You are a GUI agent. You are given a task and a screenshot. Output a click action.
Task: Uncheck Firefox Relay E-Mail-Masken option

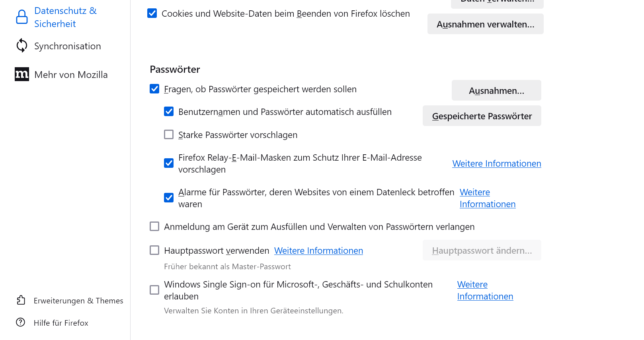point(169,163)
